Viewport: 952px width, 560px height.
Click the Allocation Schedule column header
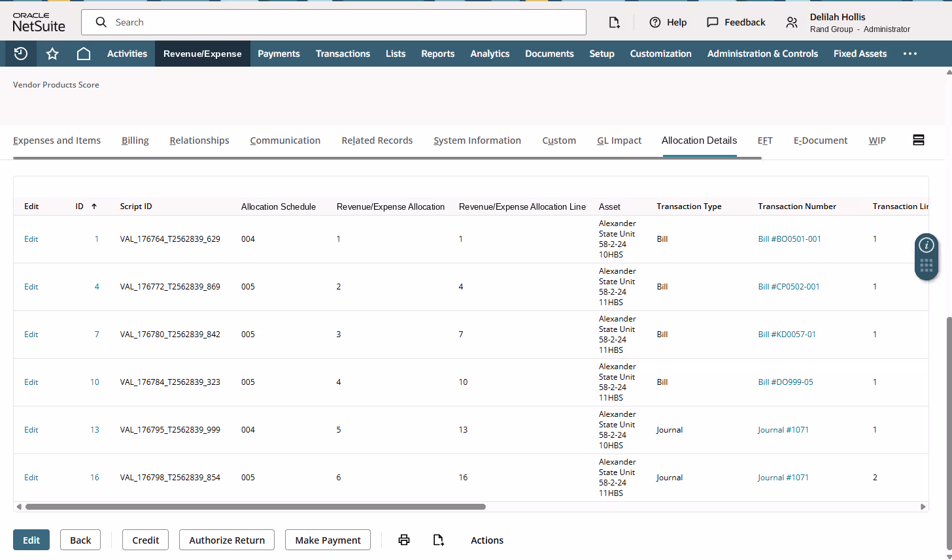[x=279, y=206]
